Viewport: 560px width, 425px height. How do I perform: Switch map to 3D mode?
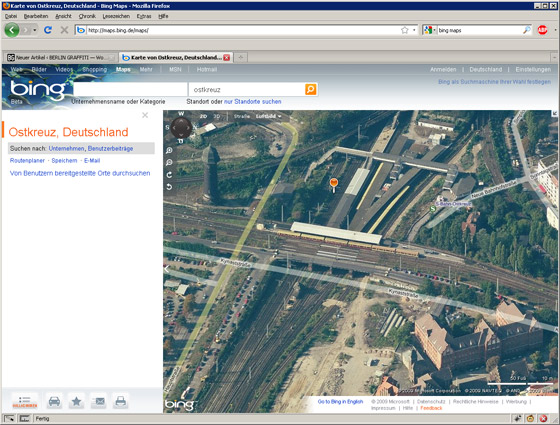(x=217, y=116)
